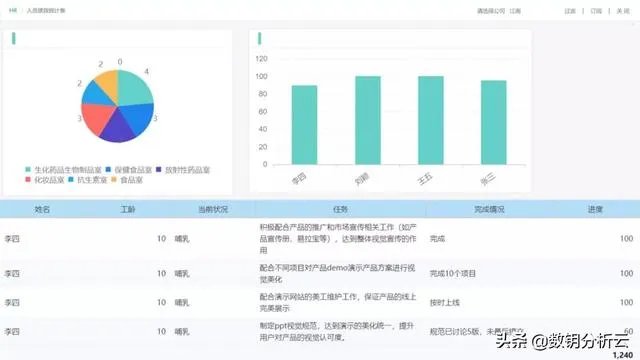640x360 pixels.
Task: Toggle the 保健食品室 legend entry
Action: coord(129,170)
